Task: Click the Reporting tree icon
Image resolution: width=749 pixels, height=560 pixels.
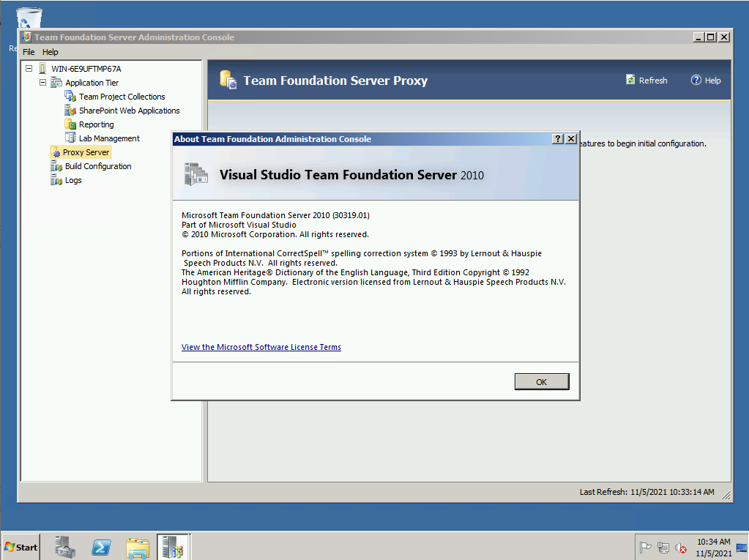Action: tap(70, 124)
